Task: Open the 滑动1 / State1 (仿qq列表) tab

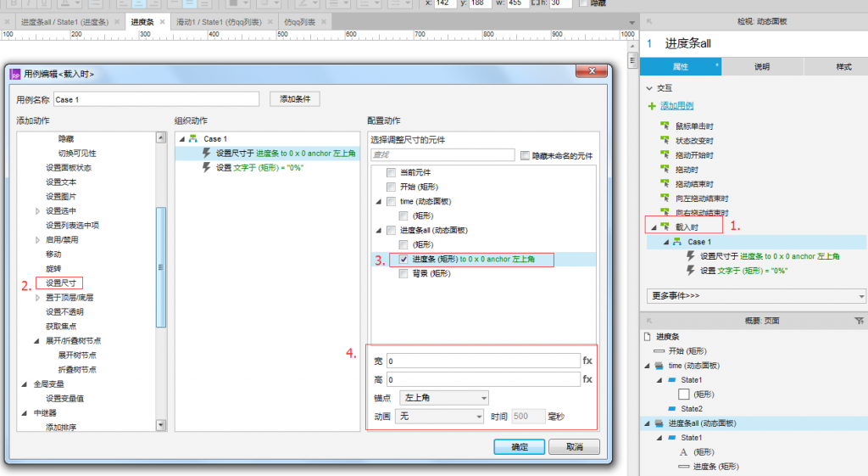Action: point(219,22)
